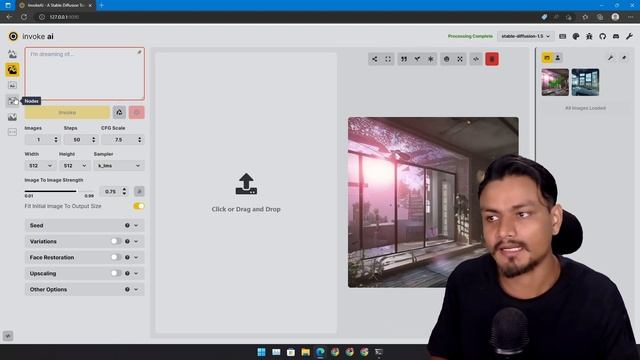The height and width of the screenshot is (360, 640).
Task: Click the use all parameters asterisk icon
Action: (x=431, y=59)
